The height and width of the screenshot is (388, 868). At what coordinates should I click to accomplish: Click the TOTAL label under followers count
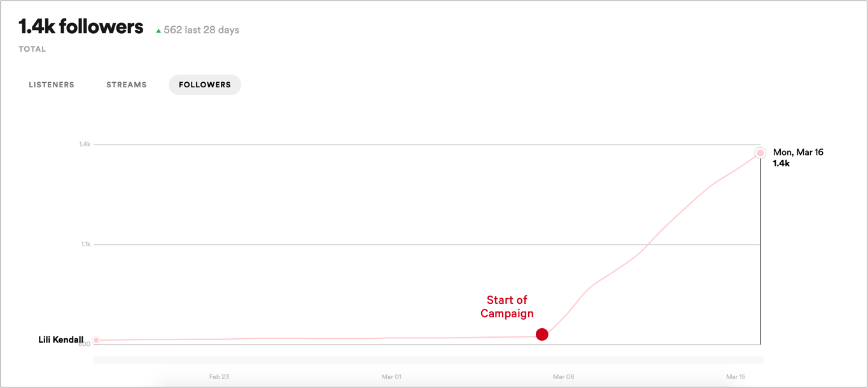coord(32,49)
